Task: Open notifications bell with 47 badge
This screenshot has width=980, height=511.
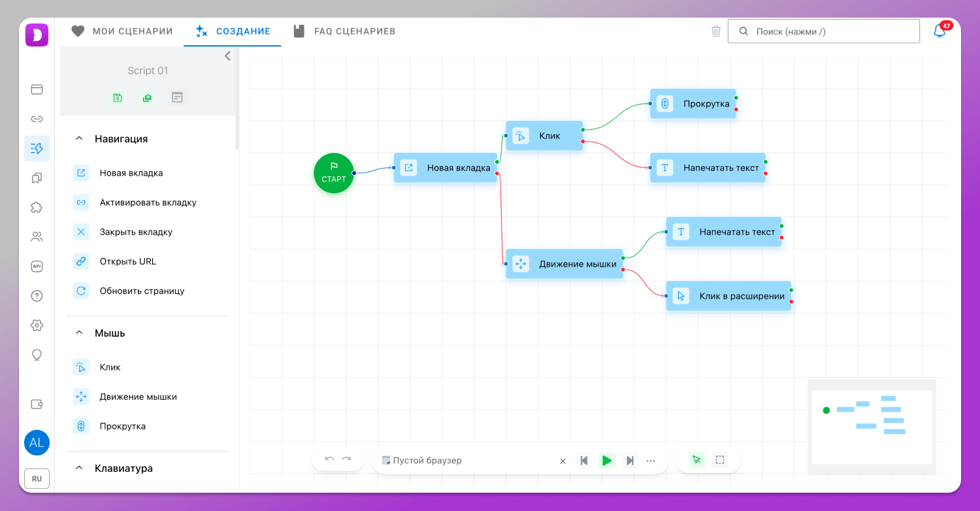Action: pos(939,31)
